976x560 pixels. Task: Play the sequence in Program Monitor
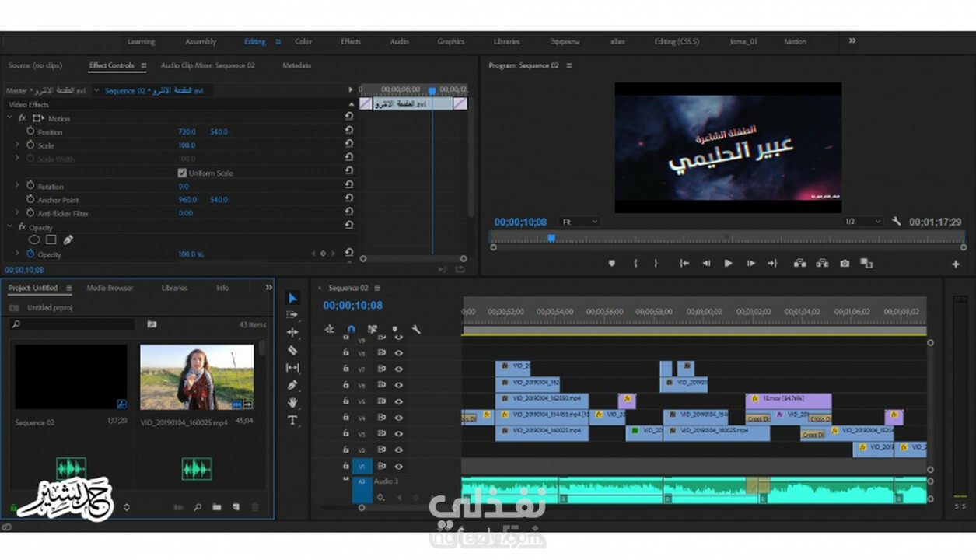pyautogui.click(x=728, y=264)
